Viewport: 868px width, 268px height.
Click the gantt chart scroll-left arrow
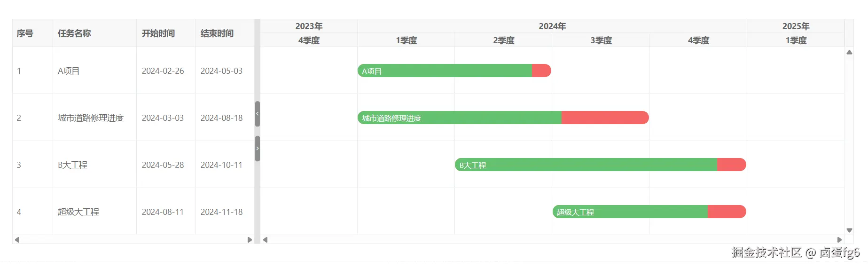(265, 240)
